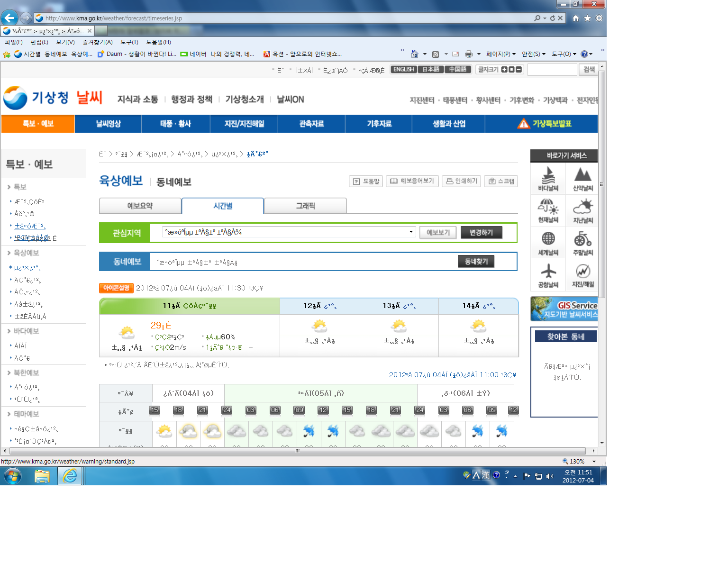Open the 도움말(H) menu
Screen dimensions: 728x582
point(158,42)
